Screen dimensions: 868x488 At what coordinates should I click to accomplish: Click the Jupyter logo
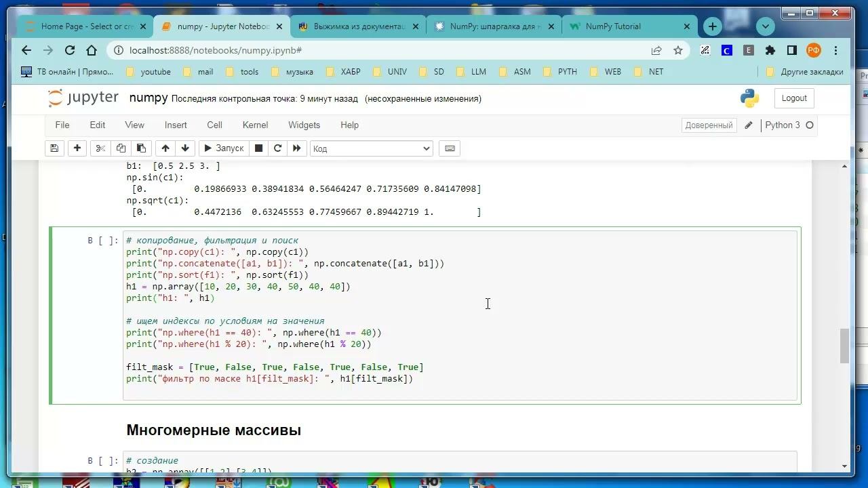tap(83, 98)
